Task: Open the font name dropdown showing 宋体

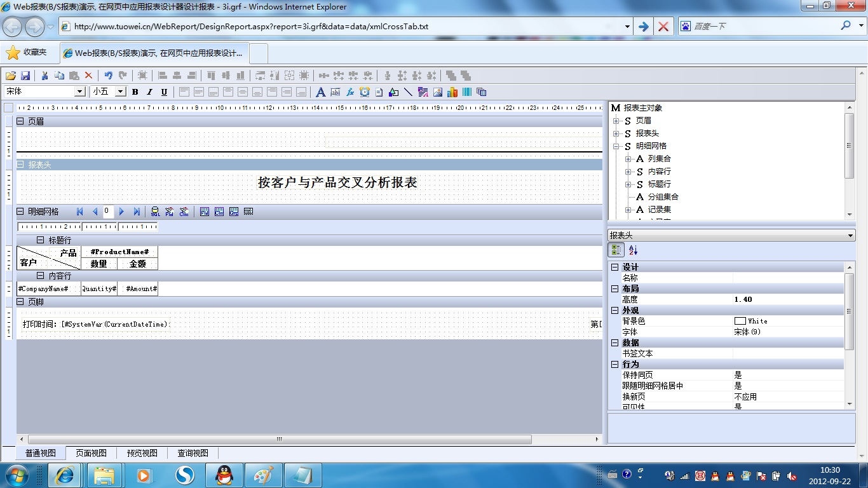Action: pos(80,91)
